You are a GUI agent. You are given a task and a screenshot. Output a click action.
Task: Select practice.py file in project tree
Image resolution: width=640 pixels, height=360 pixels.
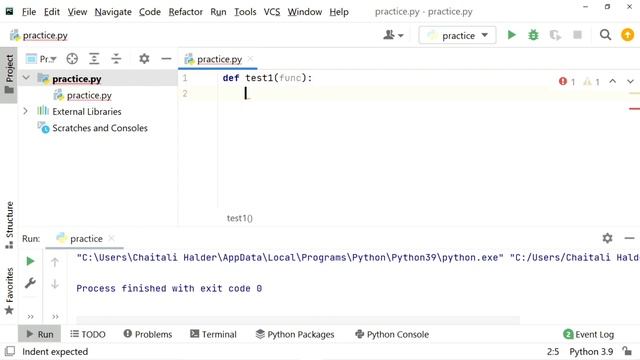tap(89, 95)
